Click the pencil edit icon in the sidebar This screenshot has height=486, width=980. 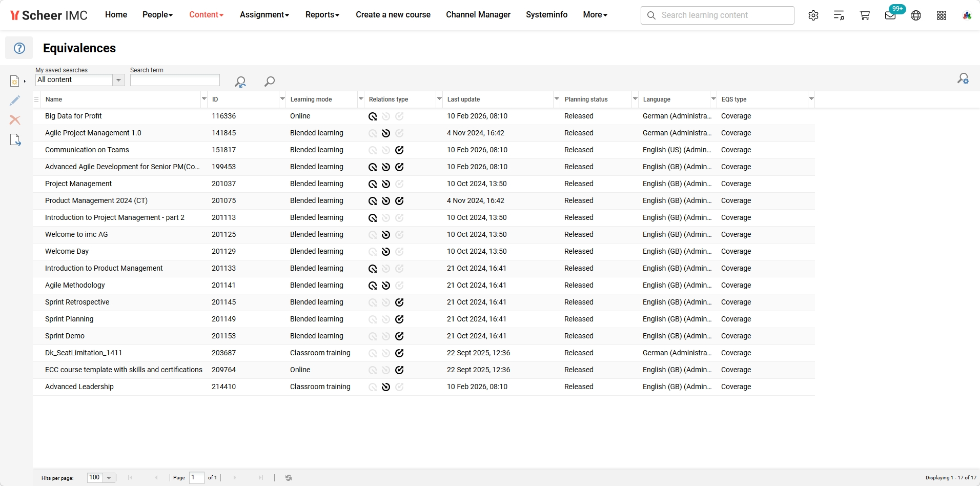(x=15, y=100)
